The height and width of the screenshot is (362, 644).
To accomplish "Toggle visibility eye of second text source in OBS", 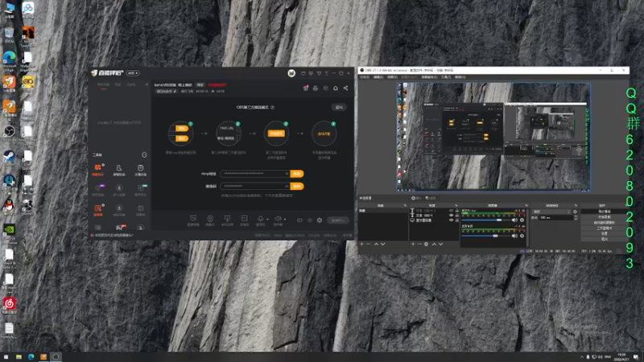I will pos(451,215).
